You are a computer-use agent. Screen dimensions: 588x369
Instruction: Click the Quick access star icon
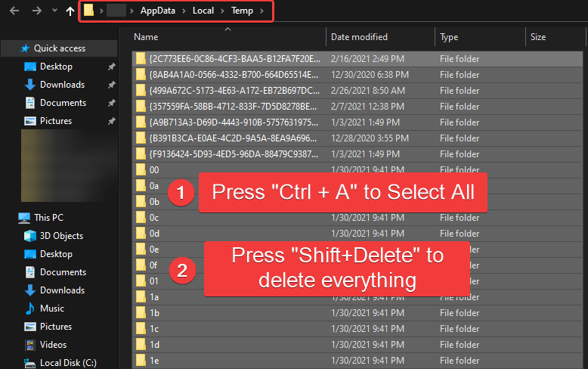point(25,48)
